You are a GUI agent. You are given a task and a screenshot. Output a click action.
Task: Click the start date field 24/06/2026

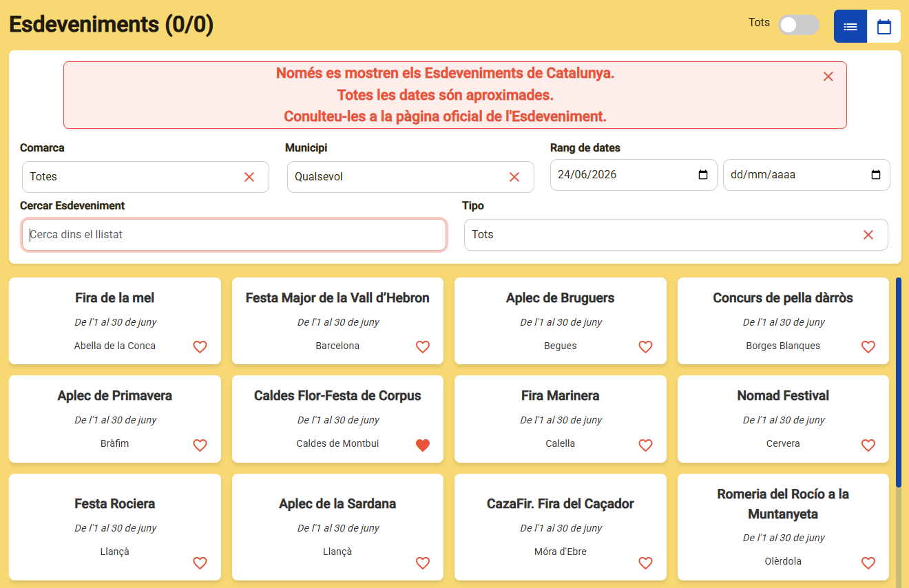(x=634, y=175)
